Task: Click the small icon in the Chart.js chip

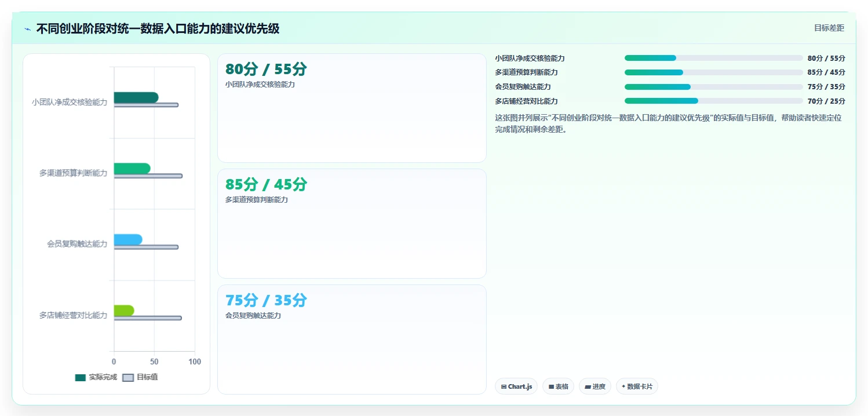Action: click(x=504, y=386)
